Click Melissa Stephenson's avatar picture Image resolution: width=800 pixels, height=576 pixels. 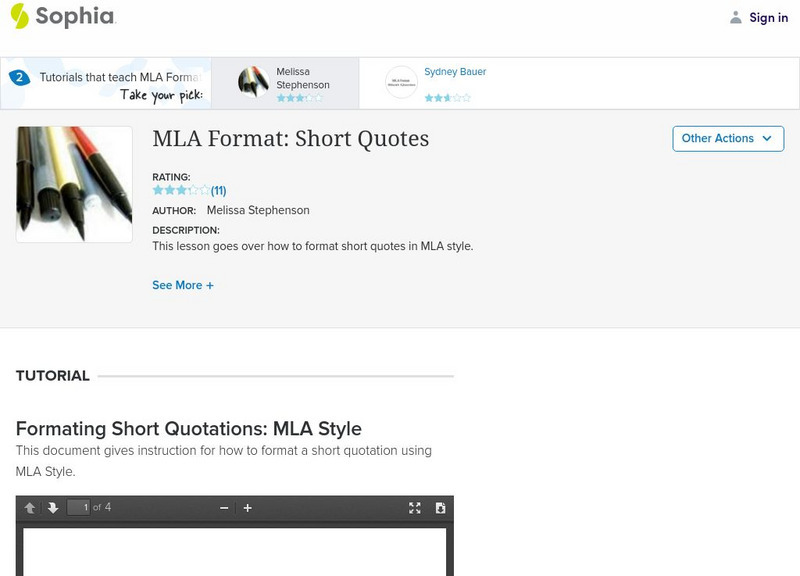(x=253, y=82)
